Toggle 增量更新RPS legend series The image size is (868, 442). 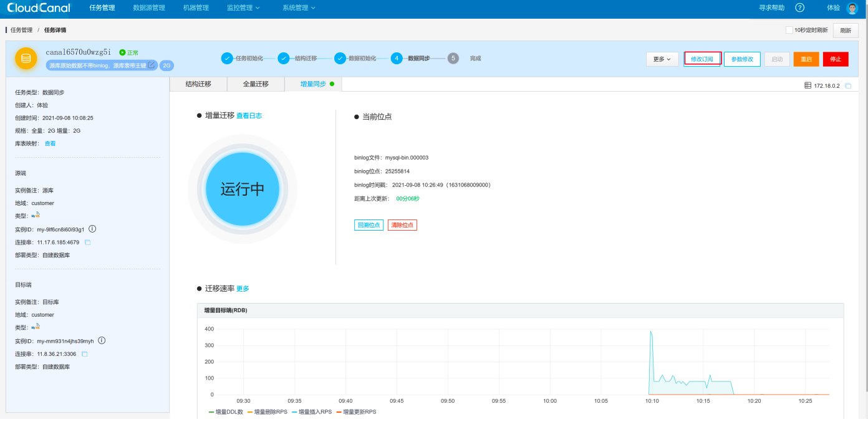pyautogui.click(x=356, y=412)
